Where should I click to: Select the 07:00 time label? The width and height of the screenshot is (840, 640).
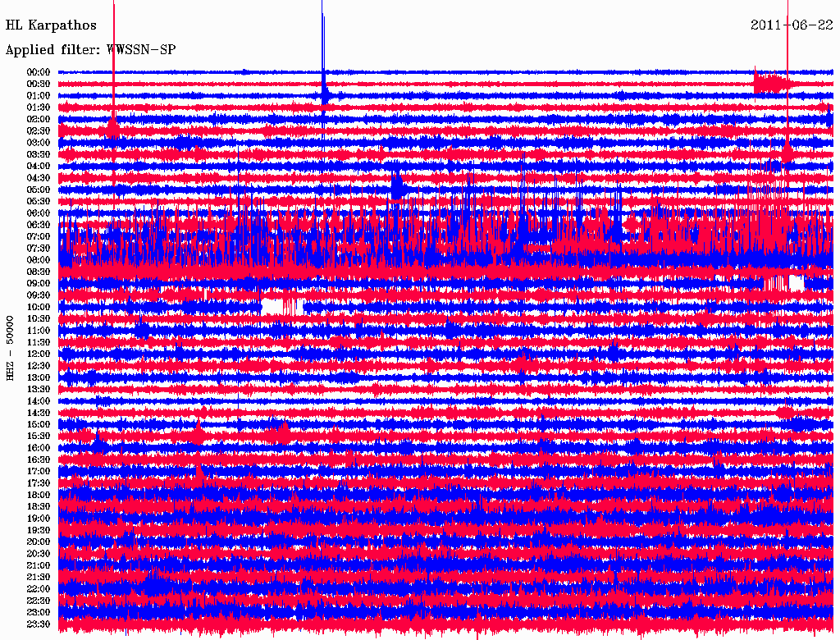point(39,236)
